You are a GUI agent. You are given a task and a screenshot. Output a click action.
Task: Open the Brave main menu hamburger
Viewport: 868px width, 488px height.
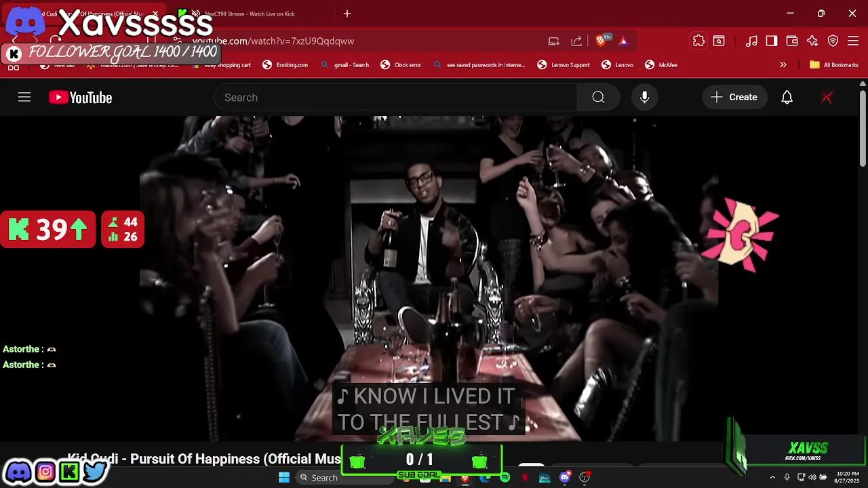pyautogui.click(x=853, y=41)
